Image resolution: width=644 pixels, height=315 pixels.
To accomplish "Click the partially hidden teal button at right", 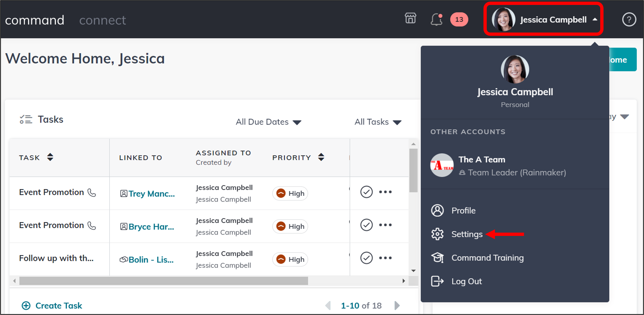I will pos(623,59).
